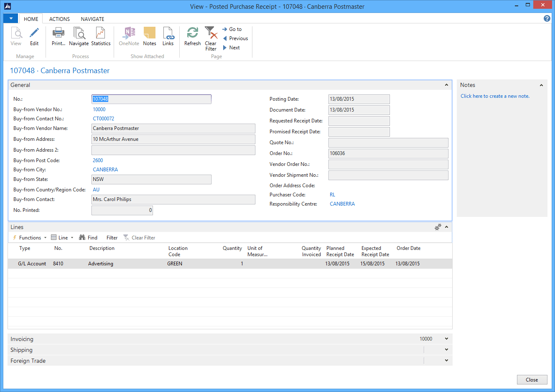Open the Print dialog

pos(59,36)
